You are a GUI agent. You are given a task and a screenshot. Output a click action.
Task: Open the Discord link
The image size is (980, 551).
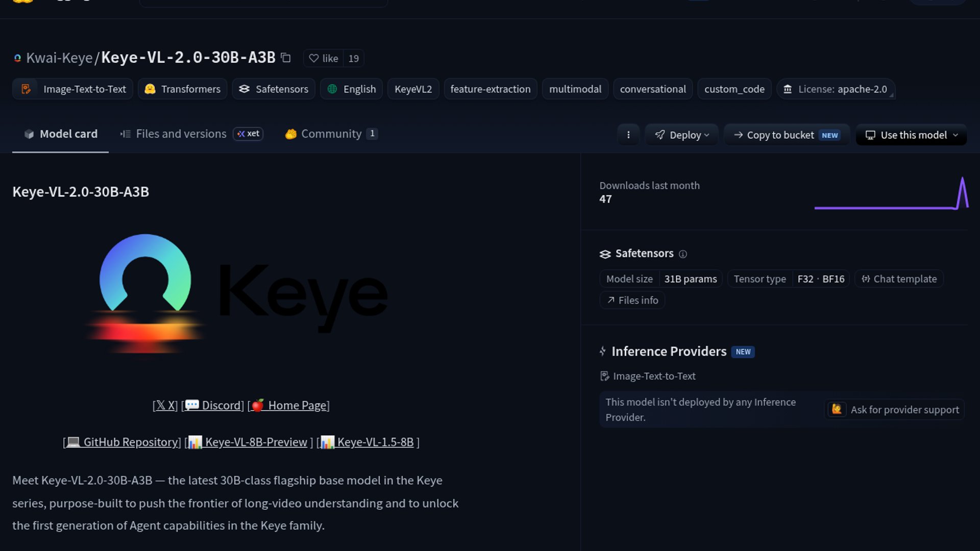213,406
